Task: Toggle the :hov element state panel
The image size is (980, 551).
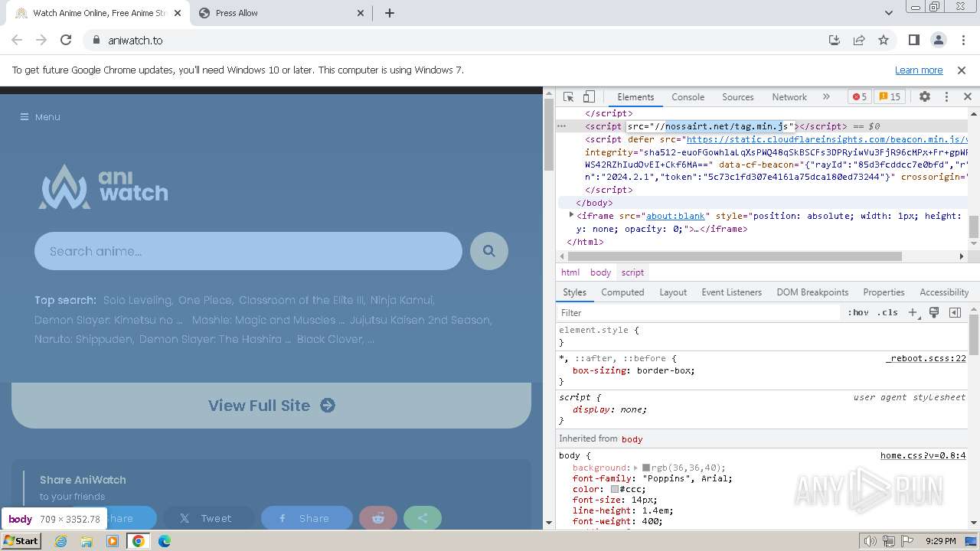Action: (x=857, y=313)
